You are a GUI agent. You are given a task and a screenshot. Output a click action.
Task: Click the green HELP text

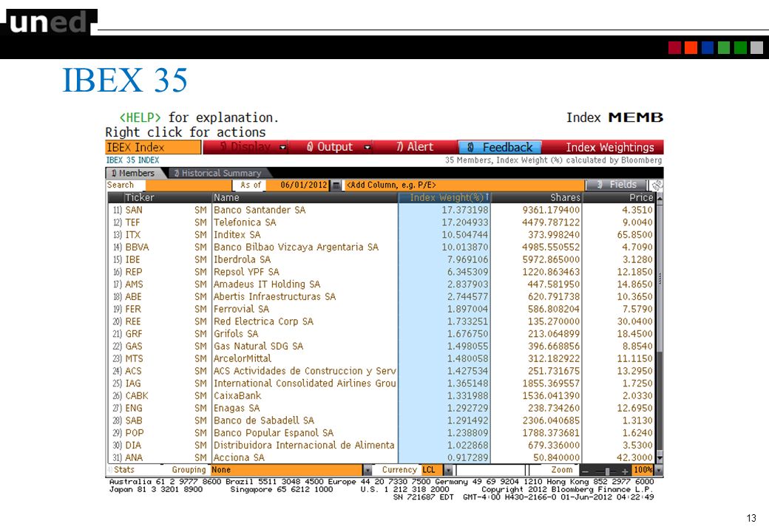tap(140, 117)
